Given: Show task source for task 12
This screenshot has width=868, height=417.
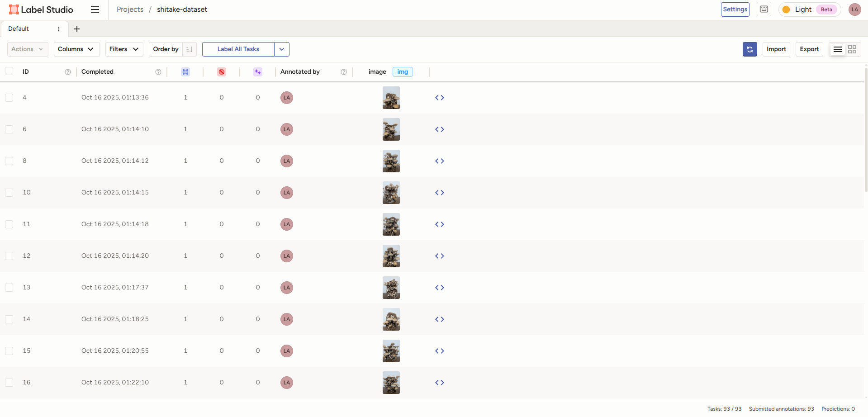Looking at the screenshot, I should (x=440, y=256).
